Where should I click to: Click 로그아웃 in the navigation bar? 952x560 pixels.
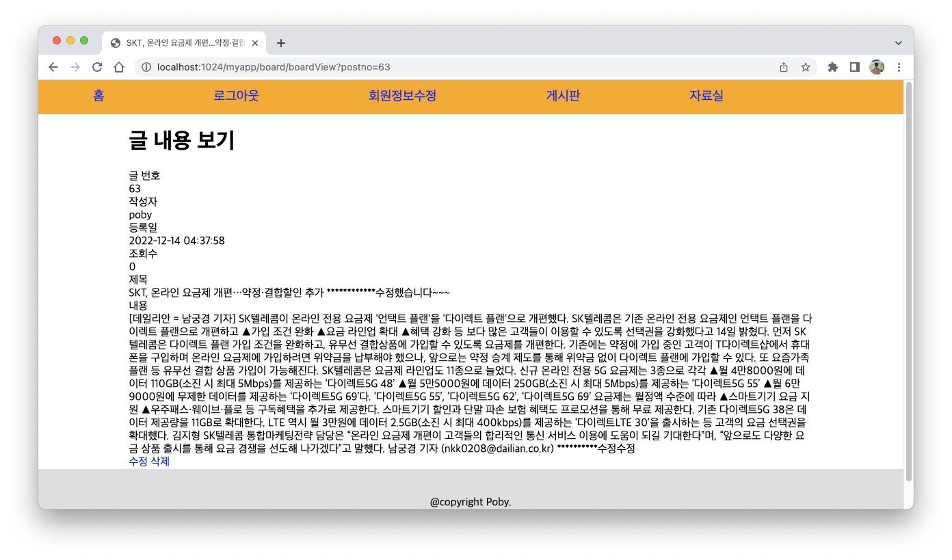236,96
